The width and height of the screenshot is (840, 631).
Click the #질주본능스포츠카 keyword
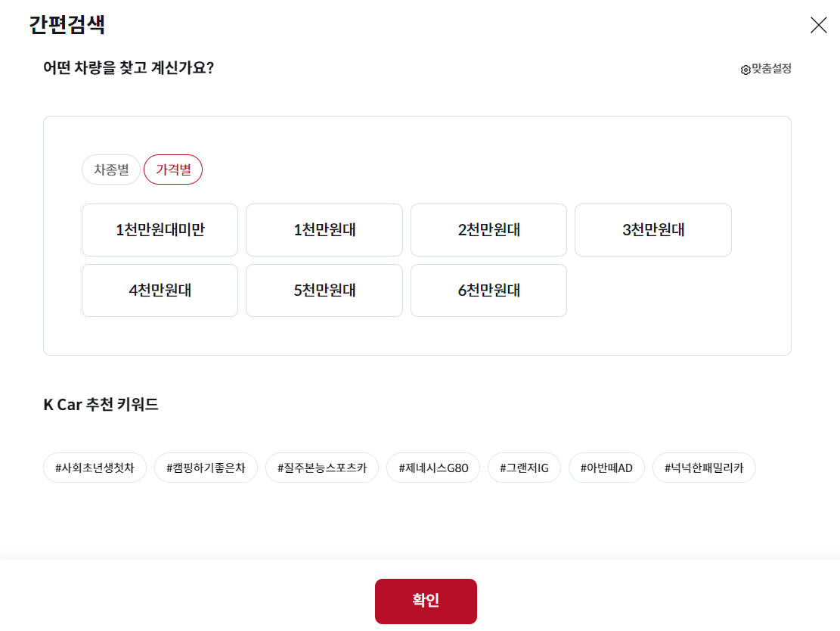321,468
